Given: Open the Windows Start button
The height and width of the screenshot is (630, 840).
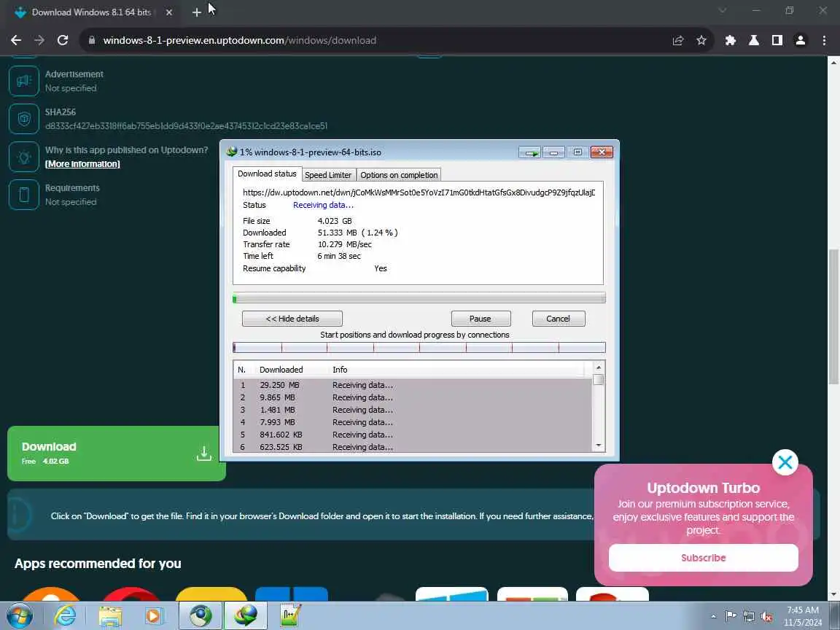Looking at the screenshot, I should (x=19, y=615).
